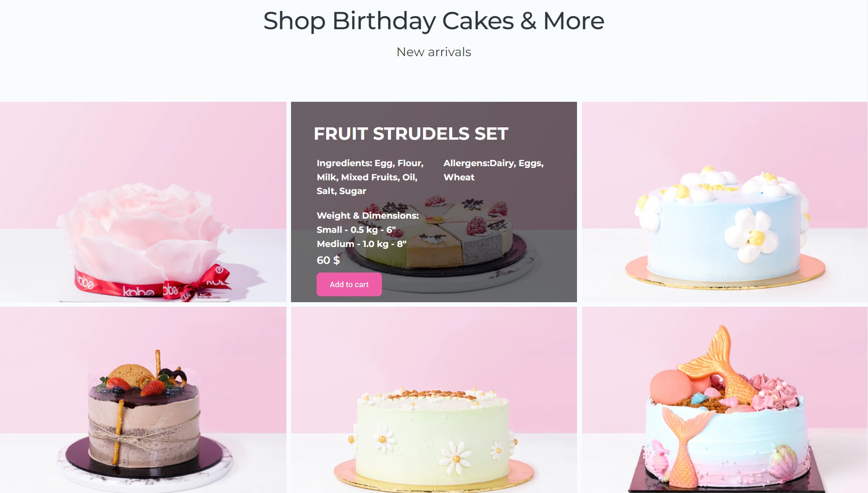The width and height of the screenshot is (868, 493).
Task: Click the Weight & Dimensions label
Action: pyautogui.click(x=368, y=215)
